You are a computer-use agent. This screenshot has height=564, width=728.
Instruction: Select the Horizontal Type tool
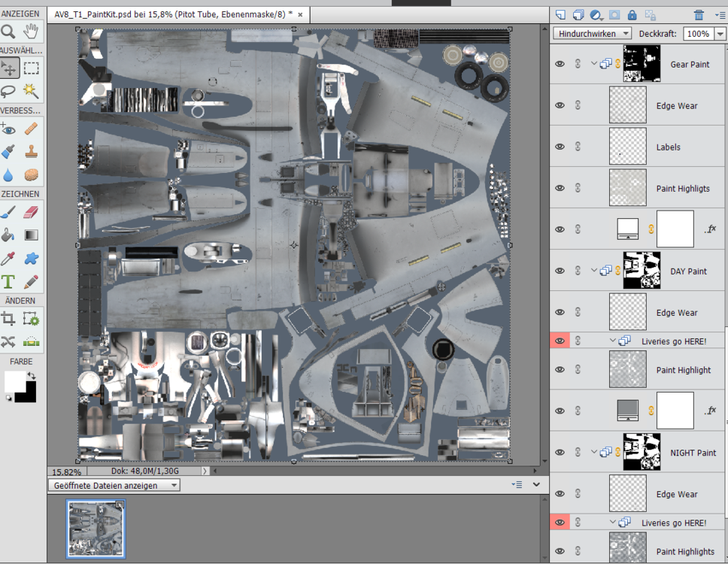click(8, 281)
